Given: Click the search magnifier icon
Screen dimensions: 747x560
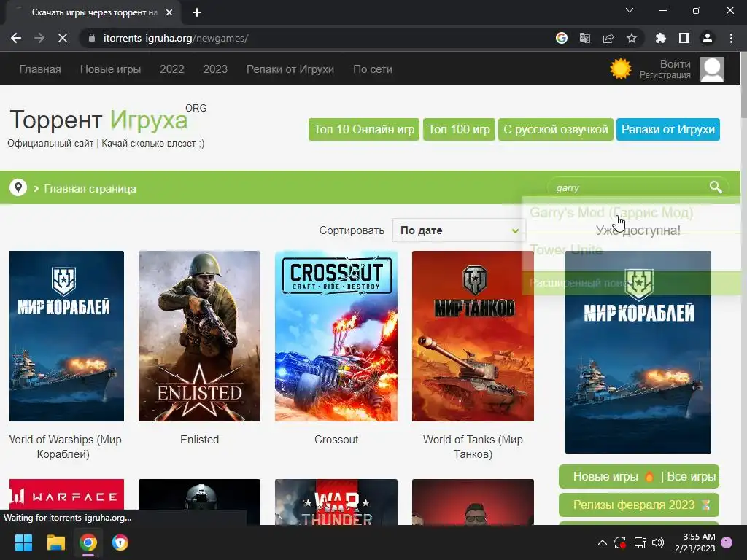Looking at the screenshot, I should (716, 187).
